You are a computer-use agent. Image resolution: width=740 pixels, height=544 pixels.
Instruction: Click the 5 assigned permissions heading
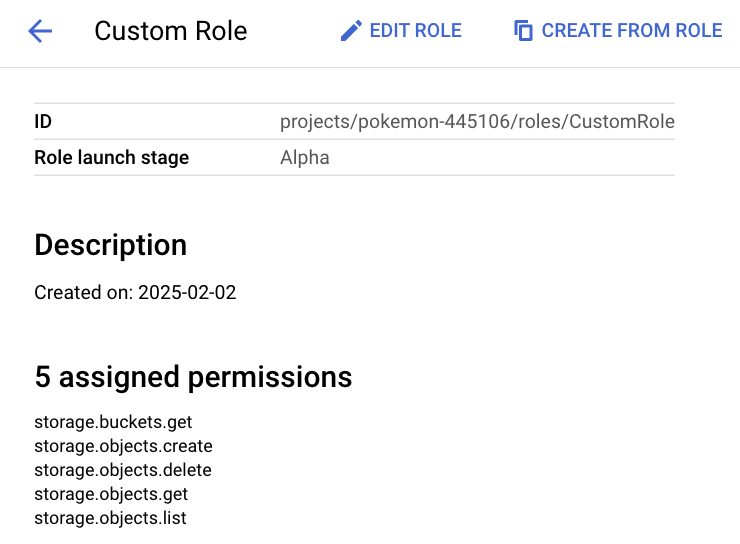point(193,377)
